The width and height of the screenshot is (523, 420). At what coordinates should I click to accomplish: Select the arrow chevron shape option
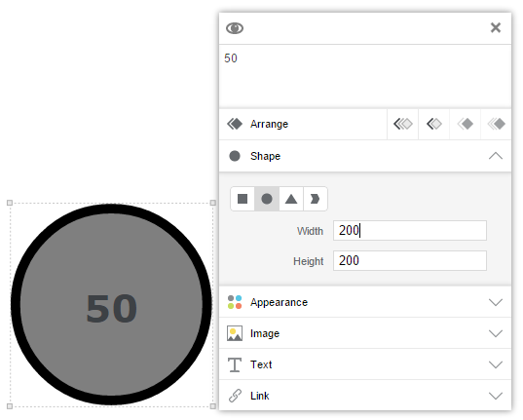click(x=316, y=199)
